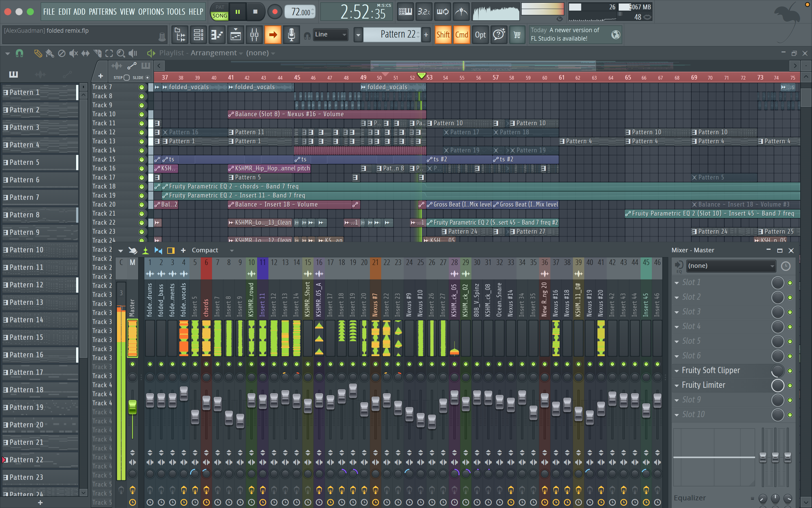The width and height of the screenshot is (812, 508).
Task: Add new pattern with plus button
Action: point(426,35)
